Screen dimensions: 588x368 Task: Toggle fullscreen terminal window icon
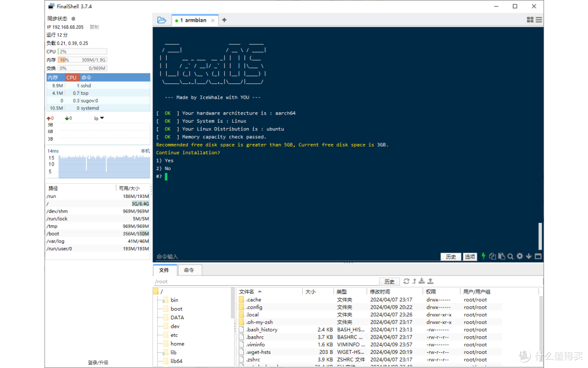pyautogui.click(x=538, y=256)
